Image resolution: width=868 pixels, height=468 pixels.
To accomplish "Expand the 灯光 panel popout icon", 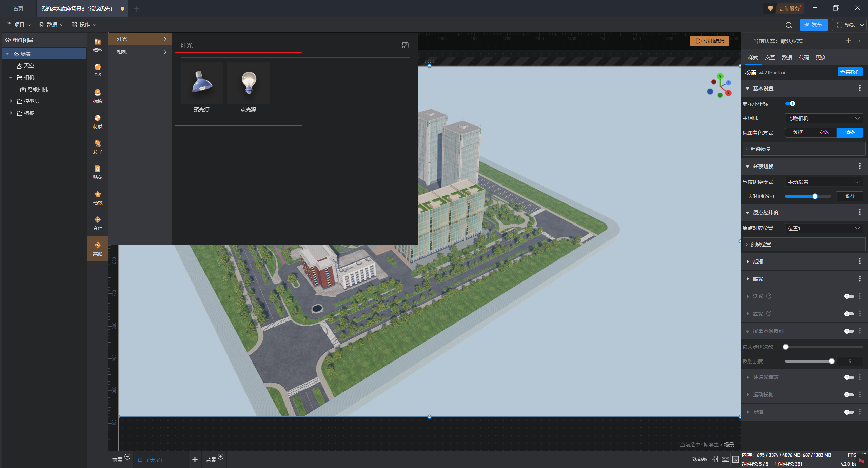I will [x=405, y=45].
